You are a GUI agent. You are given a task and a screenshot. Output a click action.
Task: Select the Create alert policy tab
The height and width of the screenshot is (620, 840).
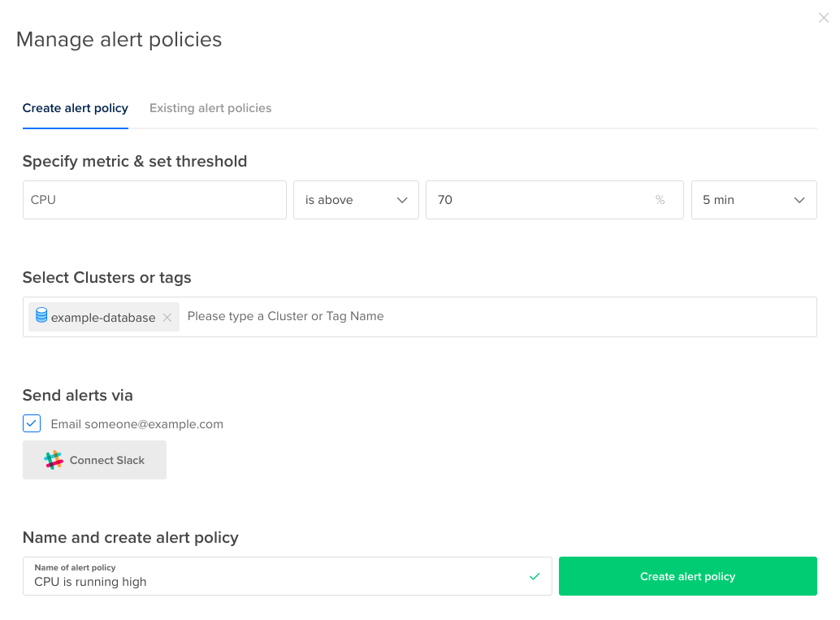(x=76, y=108)
